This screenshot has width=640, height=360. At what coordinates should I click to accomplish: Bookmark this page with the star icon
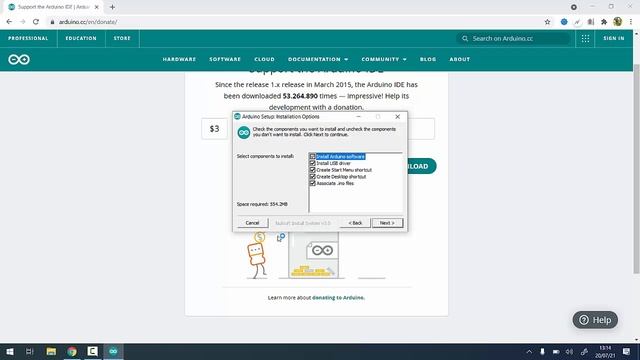pos(547,22)
